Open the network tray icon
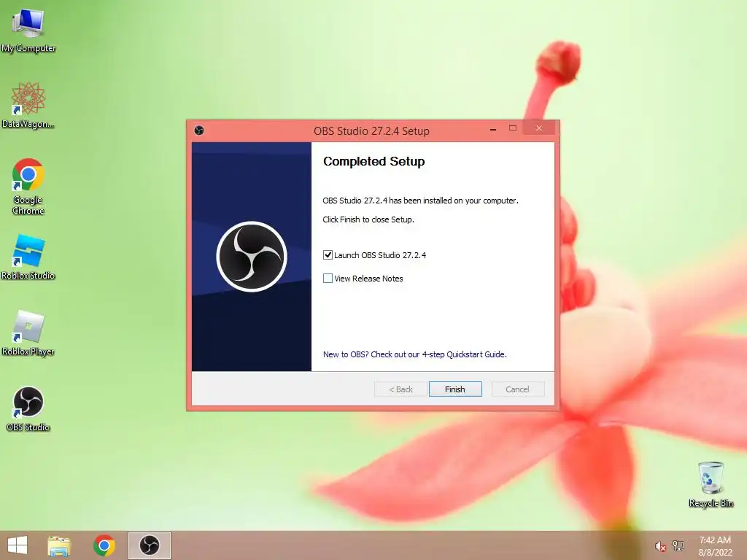The image size is (747, 560). pos(678,545)
